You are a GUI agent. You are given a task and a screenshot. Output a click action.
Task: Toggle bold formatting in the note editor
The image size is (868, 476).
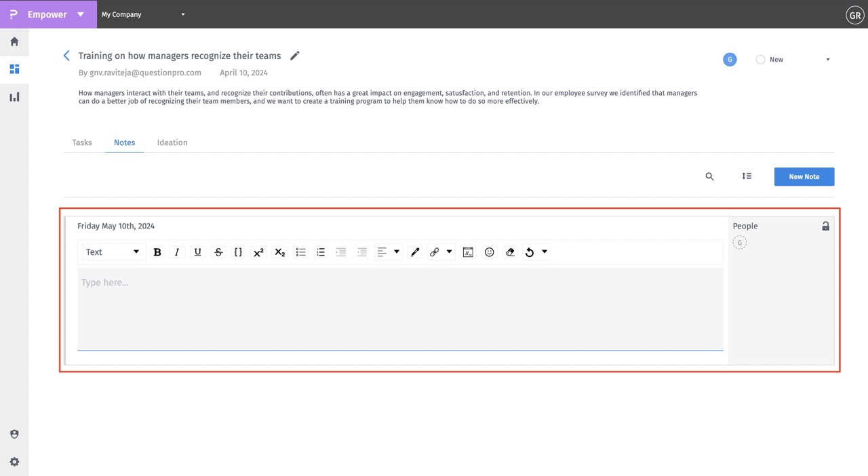coord(157,252)
